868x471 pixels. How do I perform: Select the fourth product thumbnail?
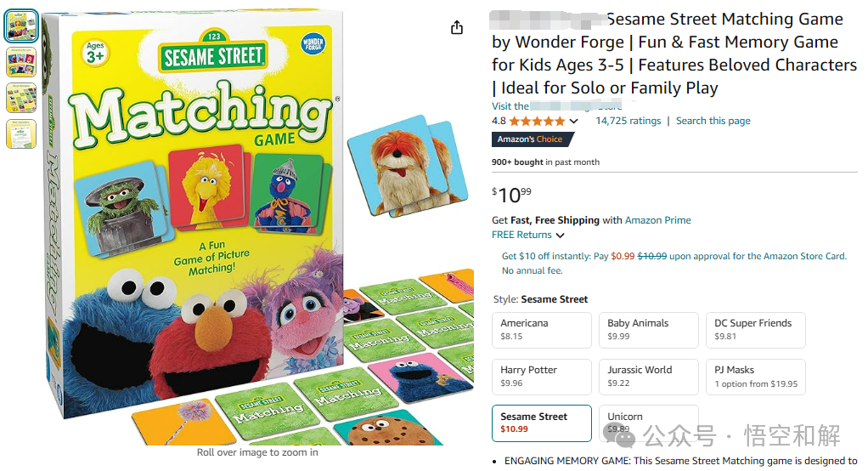21,133
